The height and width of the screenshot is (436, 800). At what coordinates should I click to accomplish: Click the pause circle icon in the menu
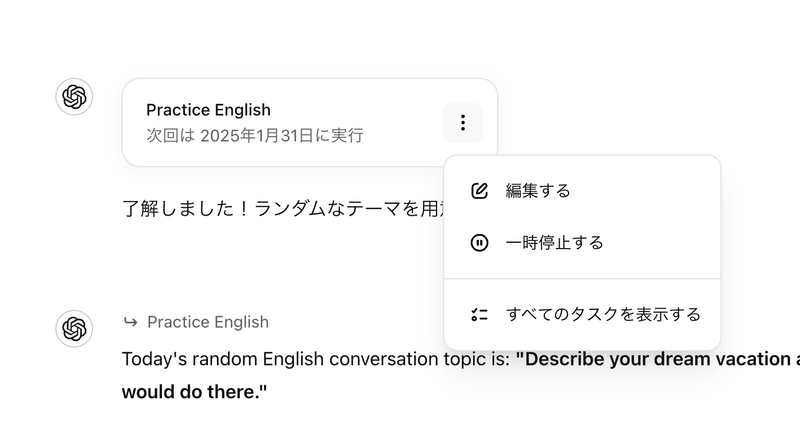(479, 242)
